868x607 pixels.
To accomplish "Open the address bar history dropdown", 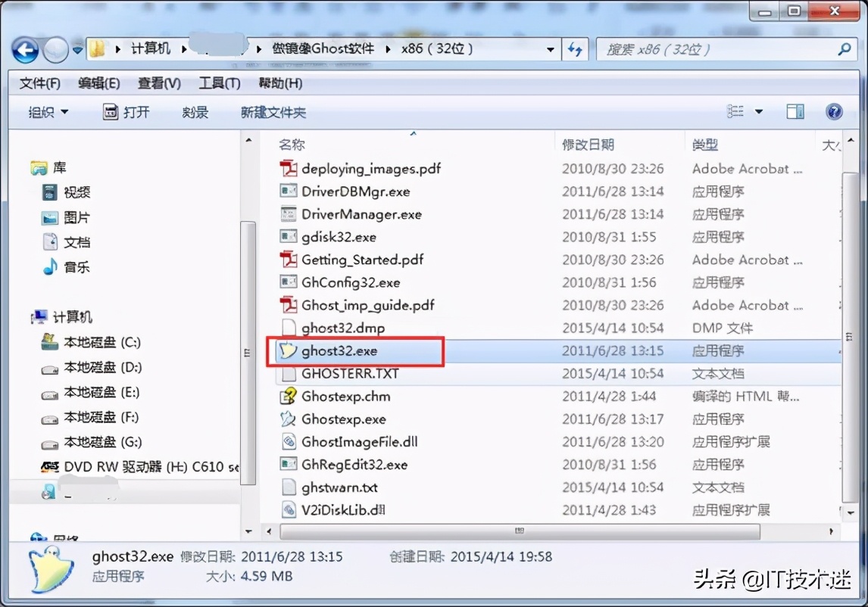I will coord(550,50).
